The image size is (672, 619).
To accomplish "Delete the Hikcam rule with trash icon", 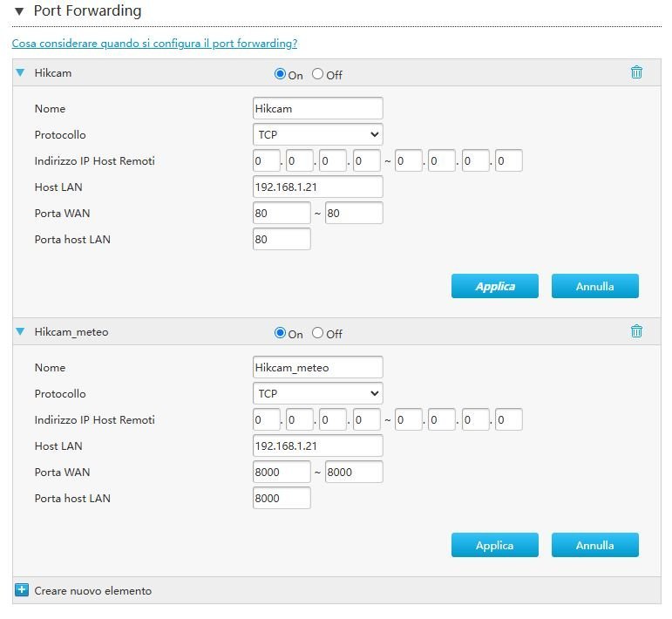I will coord(636,72).
